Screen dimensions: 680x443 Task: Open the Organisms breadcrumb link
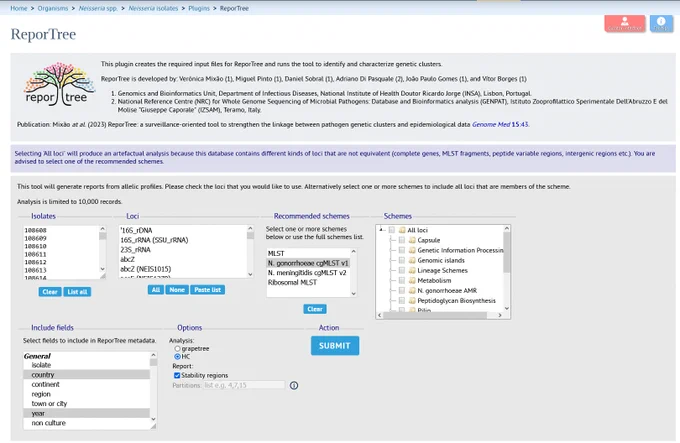pyautogui.click(x=53, y=8)
